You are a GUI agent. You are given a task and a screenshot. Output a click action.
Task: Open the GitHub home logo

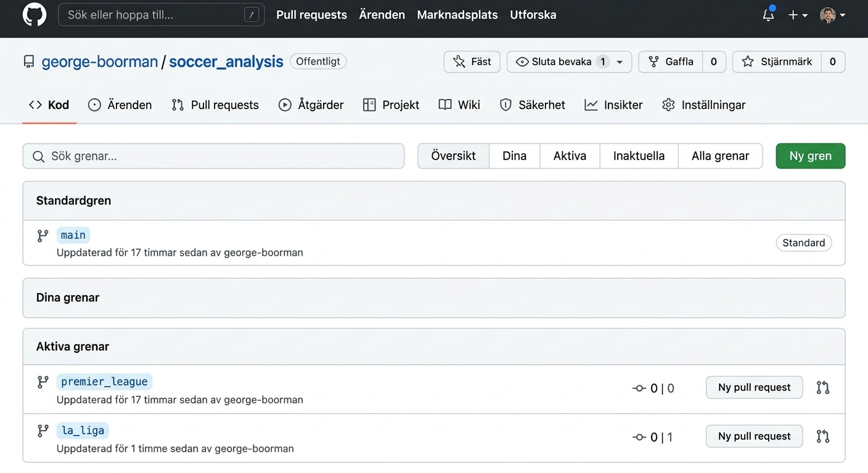[35, 15]
